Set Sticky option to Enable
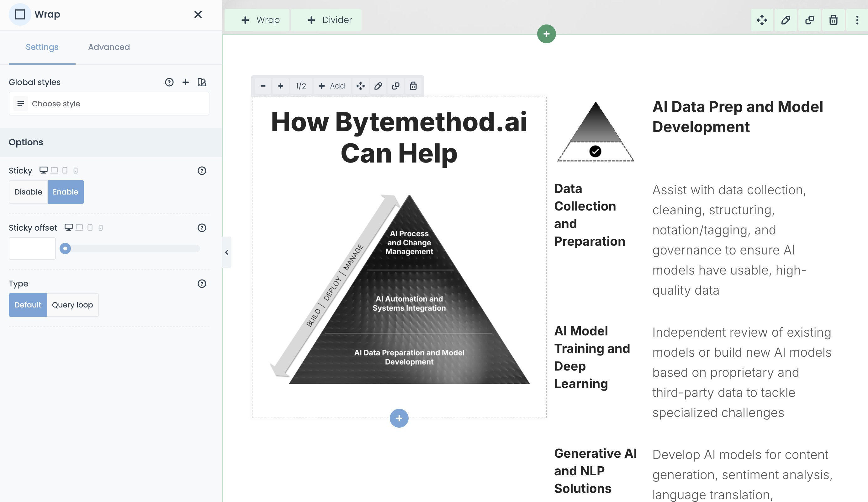 click(66, 192)
